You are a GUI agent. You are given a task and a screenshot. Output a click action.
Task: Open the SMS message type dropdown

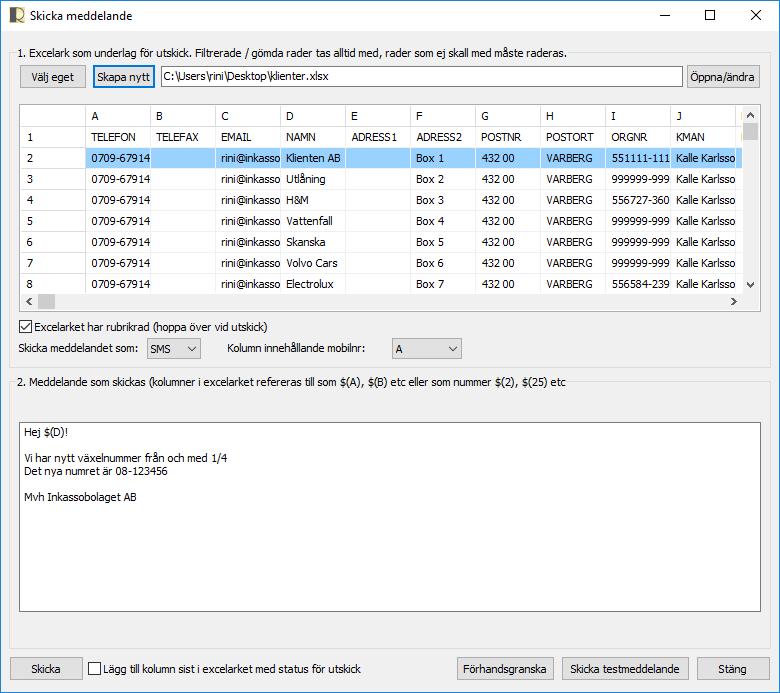pos(174,349)
